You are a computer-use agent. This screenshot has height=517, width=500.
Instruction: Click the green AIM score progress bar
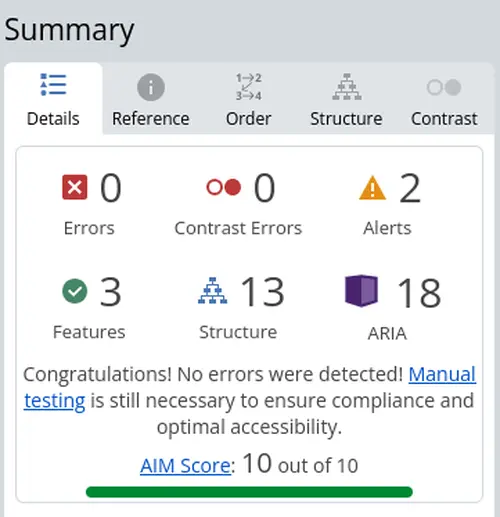tap(249, 492)
